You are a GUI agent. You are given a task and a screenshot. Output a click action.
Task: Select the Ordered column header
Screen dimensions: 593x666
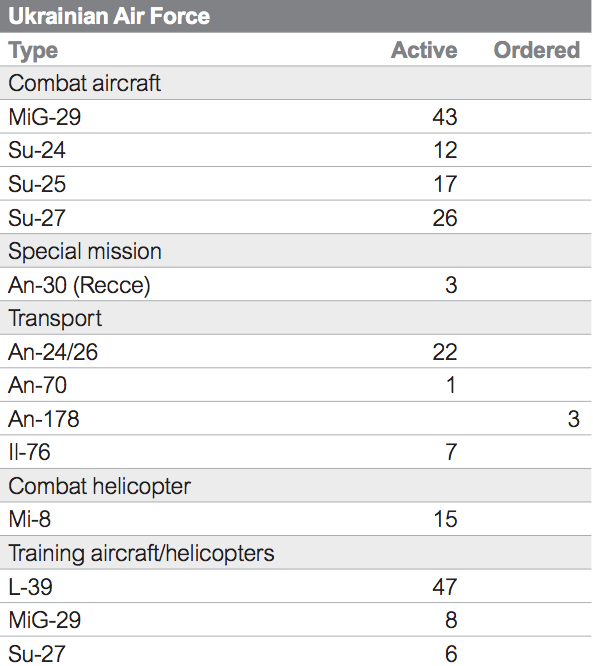click(537, 50)
